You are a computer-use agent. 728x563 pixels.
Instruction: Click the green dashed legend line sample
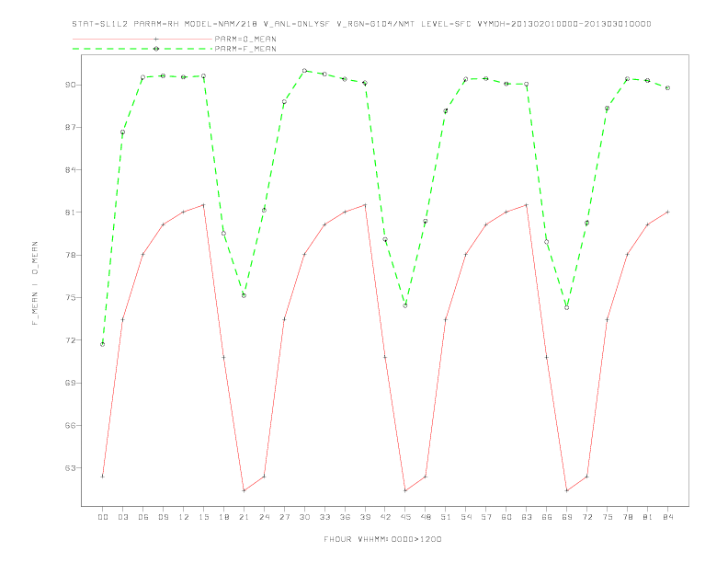[x=142, y=49]
